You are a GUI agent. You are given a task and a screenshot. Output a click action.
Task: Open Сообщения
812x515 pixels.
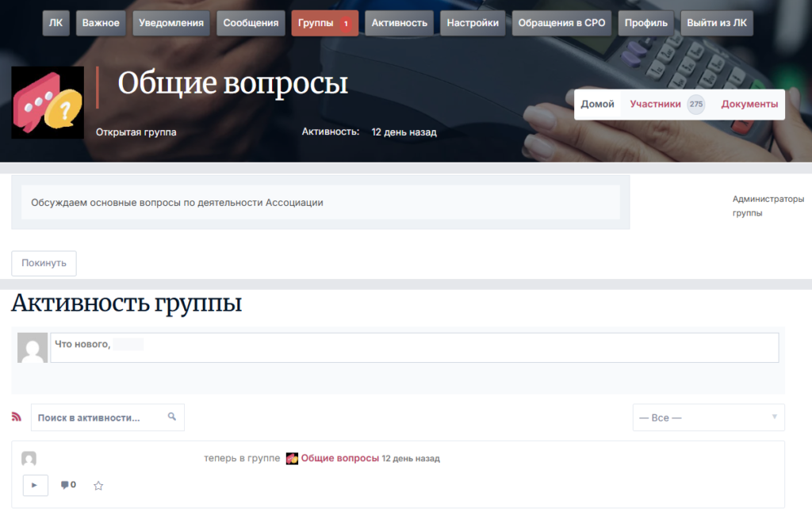pyautogui.click(x=251, y=23)
